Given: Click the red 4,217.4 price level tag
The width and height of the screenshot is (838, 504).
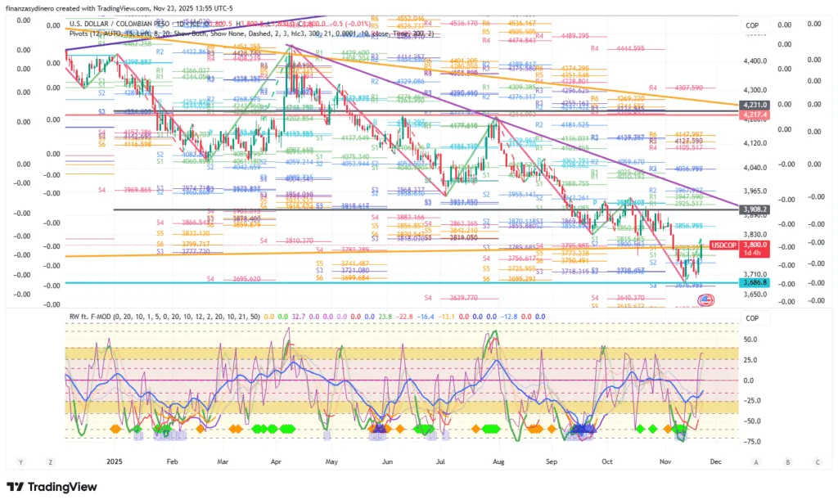Looking at the screenshot, I should point(753,115).
